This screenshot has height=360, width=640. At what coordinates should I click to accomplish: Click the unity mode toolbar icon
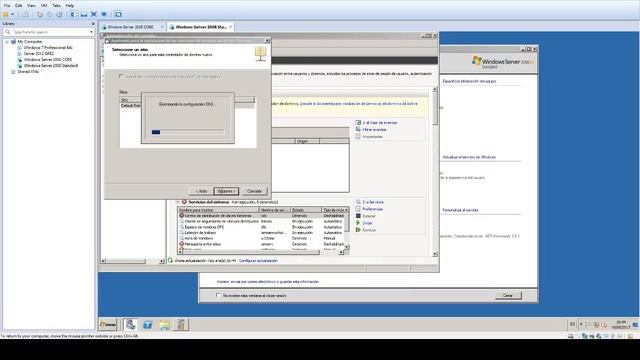coord(104,14)
